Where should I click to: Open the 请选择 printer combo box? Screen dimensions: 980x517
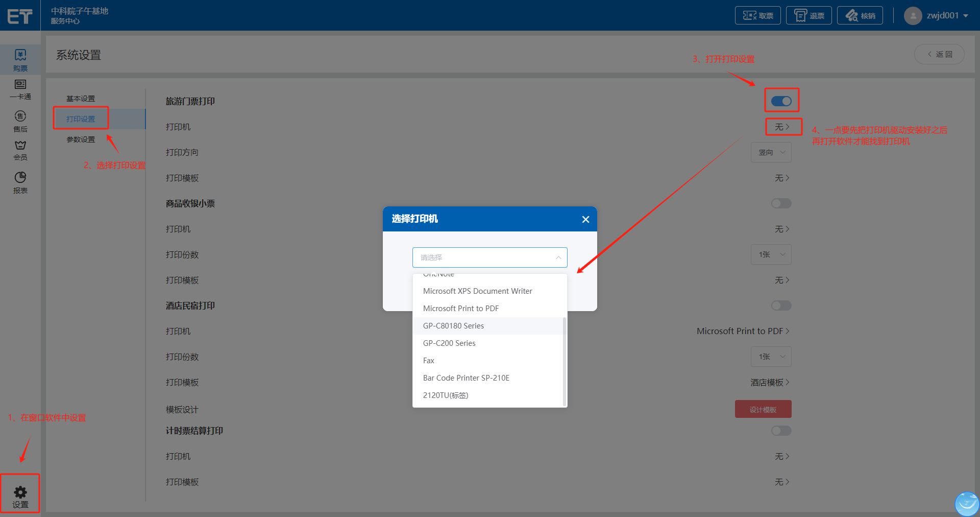pos(489,257)
